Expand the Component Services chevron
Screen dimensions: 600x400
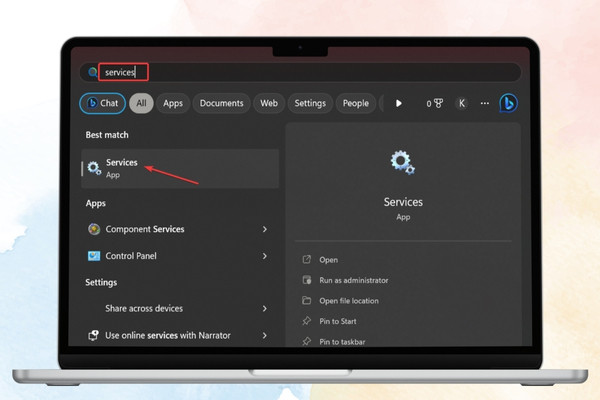[x=264, y=229]
